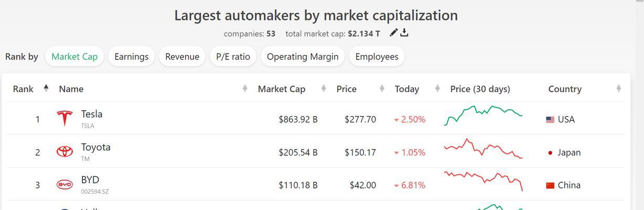The image size is (644, 210).
Task: Click the Toyota logo icon
Action: (x=65, y=152)
